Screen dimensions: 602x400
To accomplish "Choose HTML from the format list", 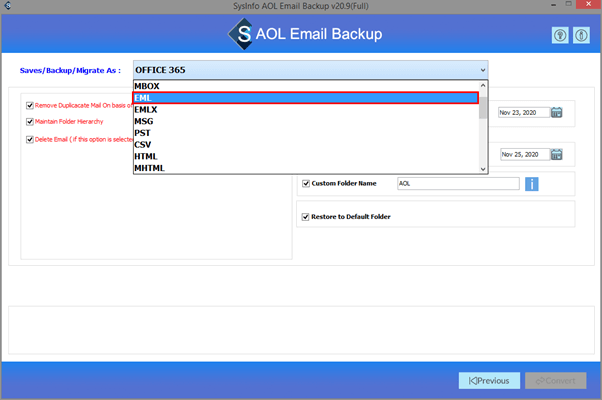I will pos(306,157).
